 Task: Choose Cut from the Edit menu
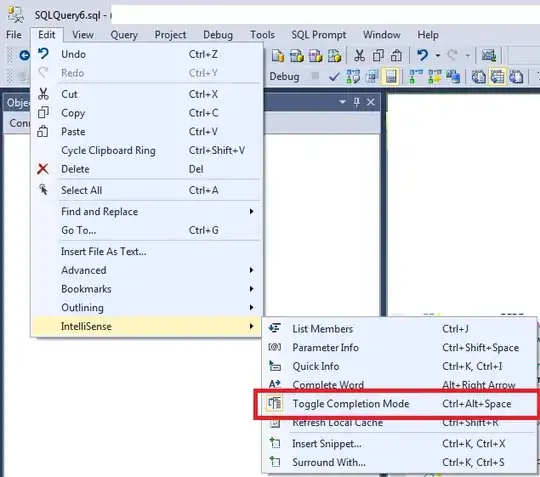click(x=147, y=94)
